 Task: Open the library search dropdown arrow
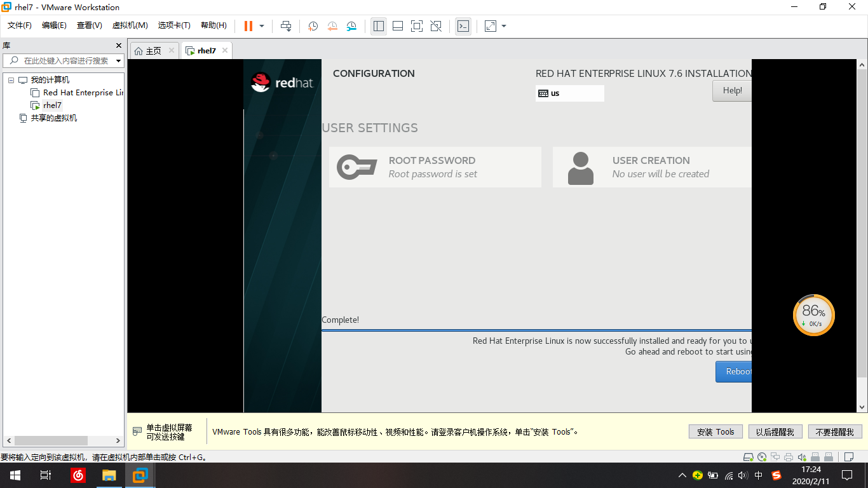point(119,61)
